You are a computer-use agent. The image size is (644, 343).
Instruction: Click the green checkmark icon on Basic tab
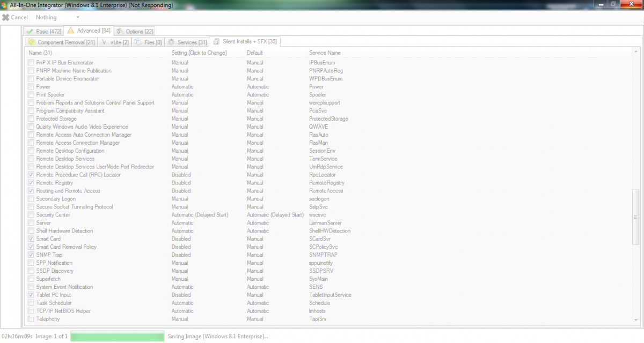[x=30, y=32]
